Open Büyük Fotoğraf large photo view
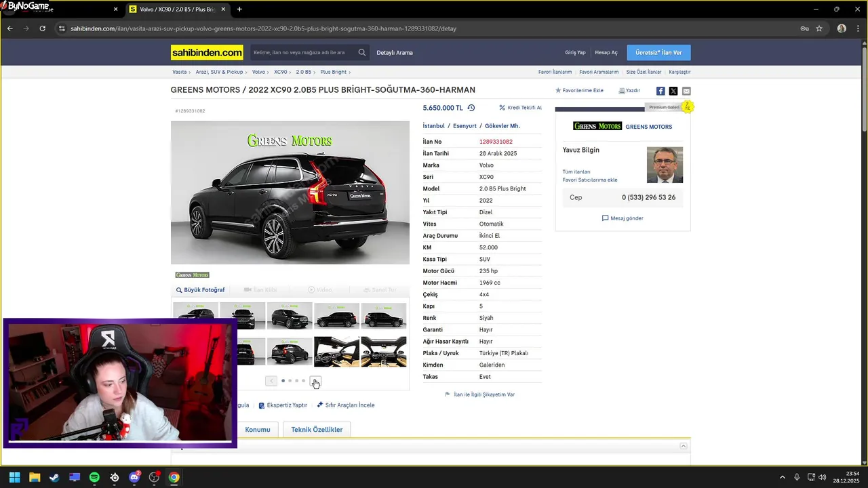 200,290
